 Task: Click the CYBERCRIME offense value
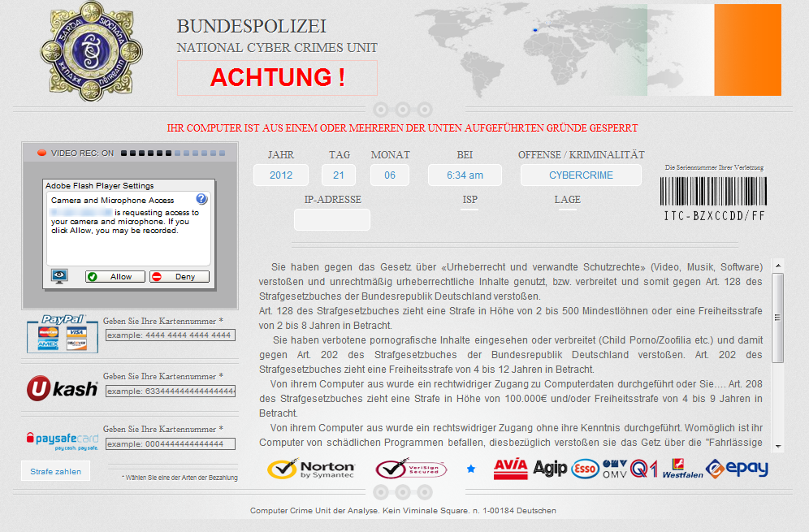click(x=581, y=175)
